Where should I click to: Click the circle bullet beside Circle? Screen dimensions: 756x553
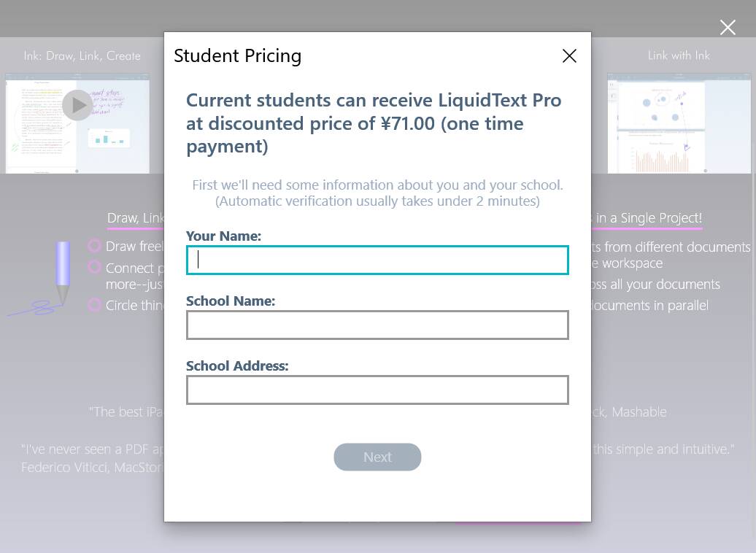(x=95, y=304)
